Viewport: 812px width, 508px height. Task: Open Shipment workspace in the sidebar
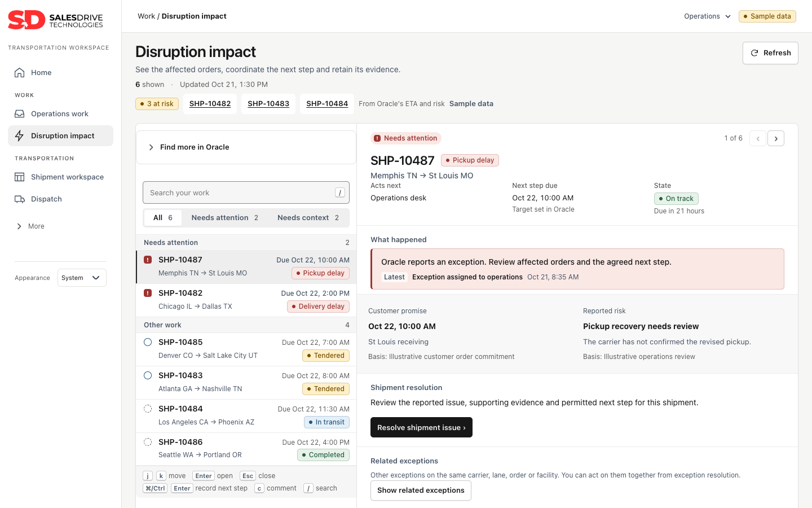click(x=60, y=177)
